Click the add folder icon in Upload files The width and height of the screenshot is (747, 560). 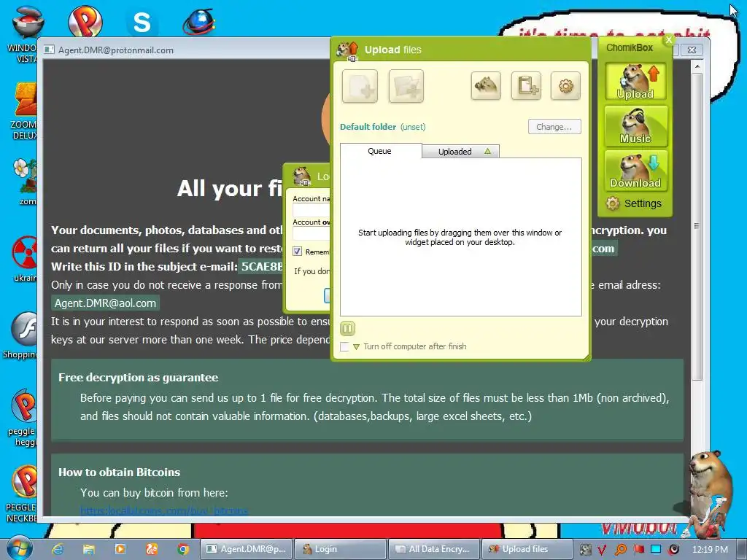(406, 86)
